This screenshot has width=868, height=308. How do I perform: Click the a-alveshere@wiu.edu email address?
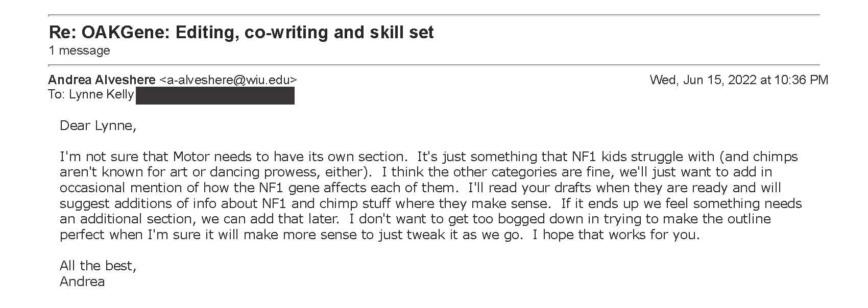(x=228, y=80)
